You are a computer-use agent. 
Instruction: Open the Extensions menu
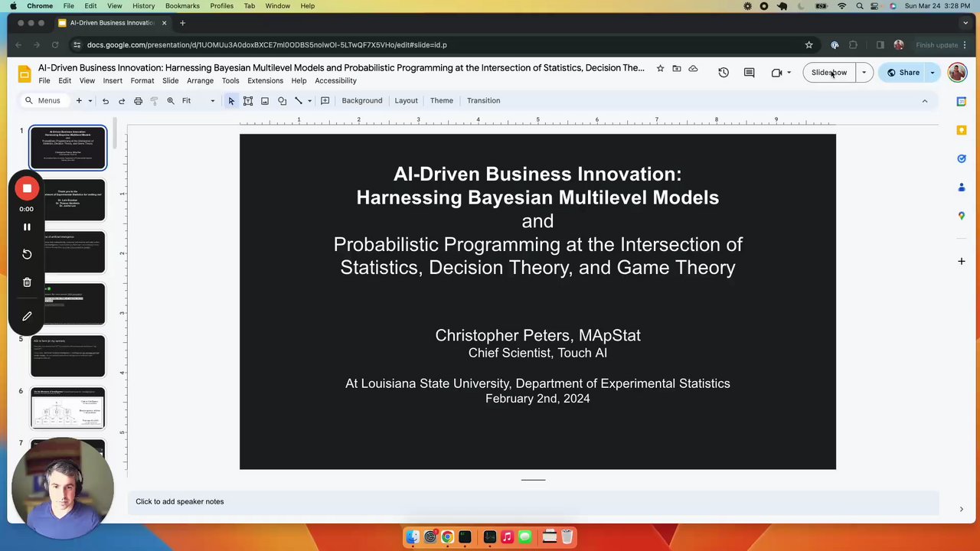(265, 80)
